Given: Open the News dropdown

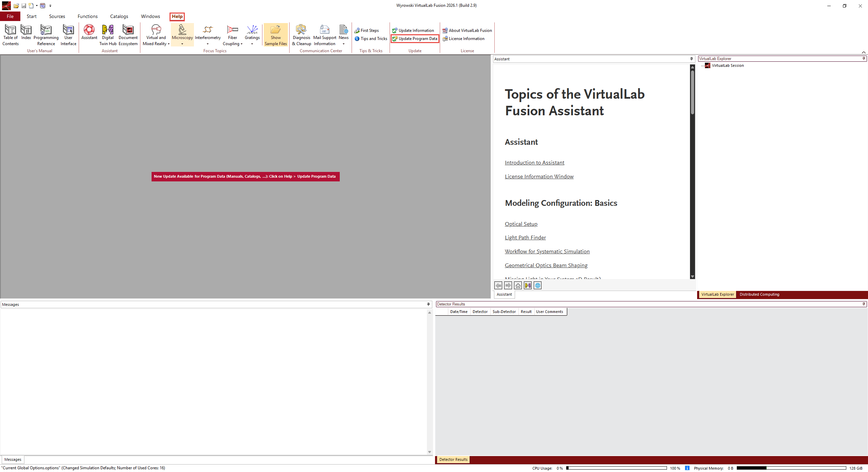Looking at the screenshot, I should click(343, 44).
